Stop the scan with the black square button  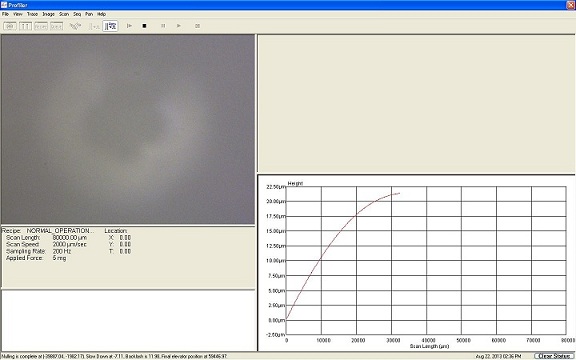[144, 26]
